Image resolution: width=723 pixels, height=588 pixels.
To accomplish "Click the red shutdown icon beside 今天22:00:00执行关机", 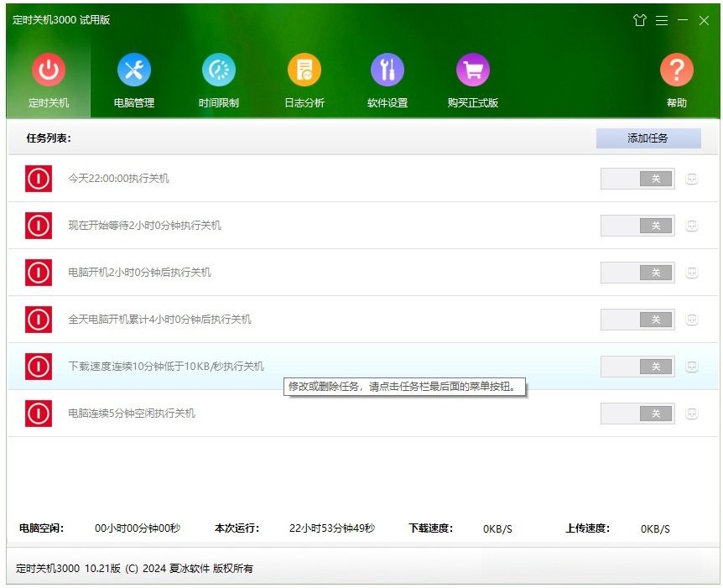I will [38, 178].
